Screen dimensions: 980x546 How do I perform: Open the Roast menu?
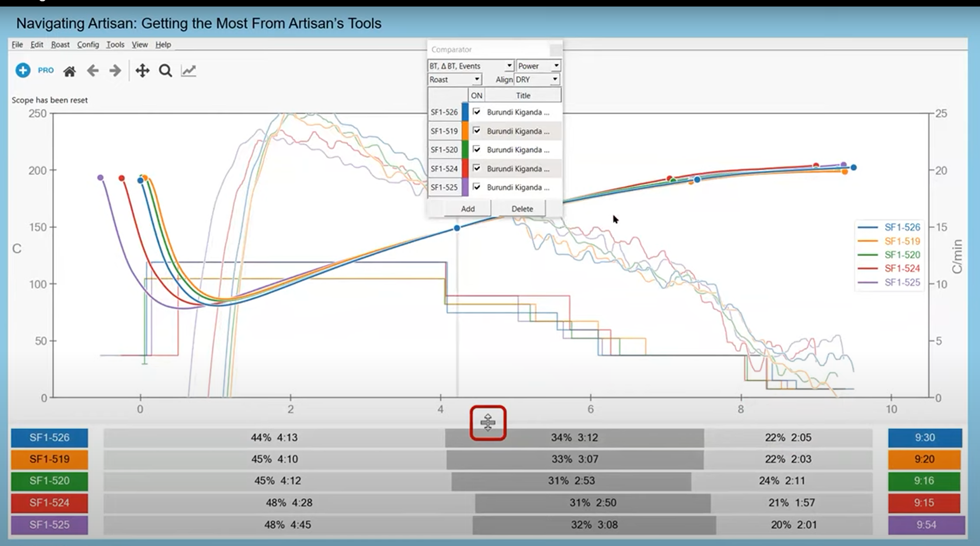[60, 44]
